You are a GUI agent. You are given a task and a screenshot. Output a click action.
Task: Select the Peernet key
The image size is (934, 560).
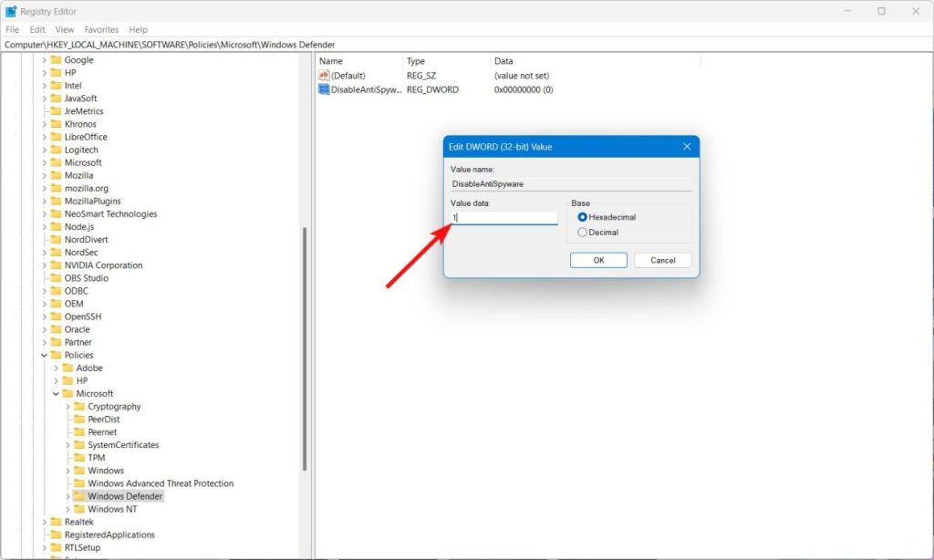102,432
